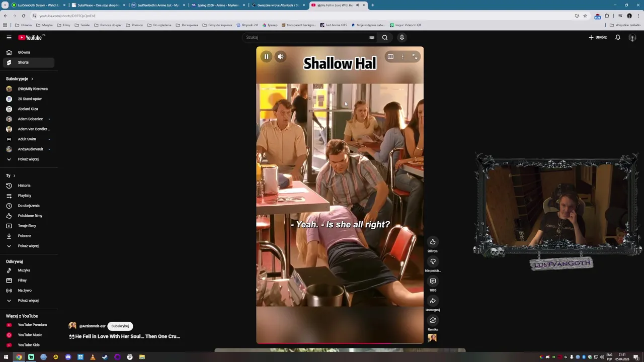Screen dimensions: 644x362
Task: Open the Adam Van Bendler channel
Action: pyautogui.click(x=29, y=129)
